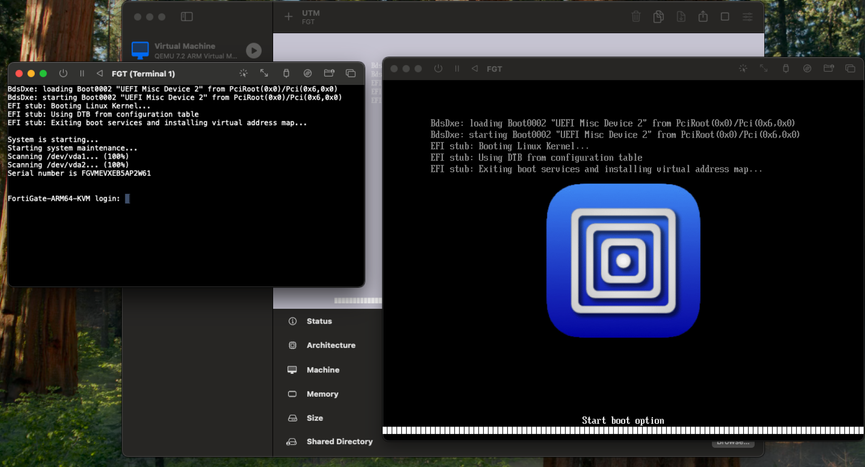The height and width of the screenshot is (467, 865).
Task: Click the windows icon in FGT (Terminal 1) toolbar
Action: pos(350,73)
